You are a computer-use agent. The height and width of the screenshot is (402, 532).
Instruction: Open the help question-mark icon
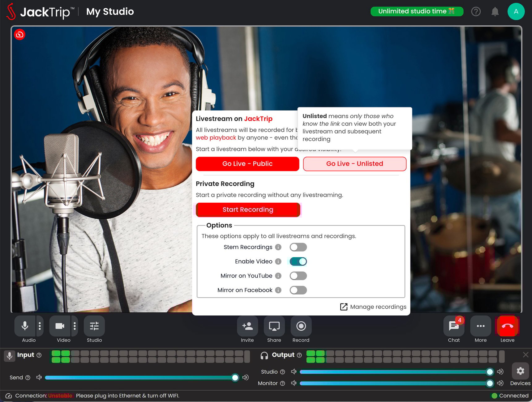tap(476, 11)
